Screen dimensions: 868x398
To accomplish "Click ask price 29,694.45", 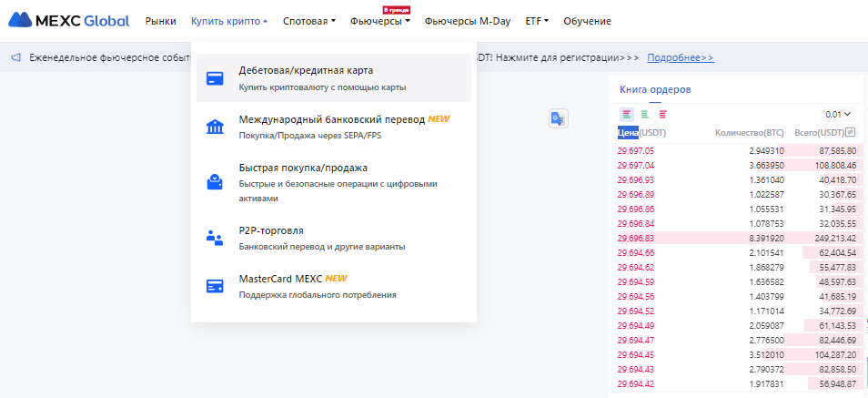I will (x=635, y=354).
